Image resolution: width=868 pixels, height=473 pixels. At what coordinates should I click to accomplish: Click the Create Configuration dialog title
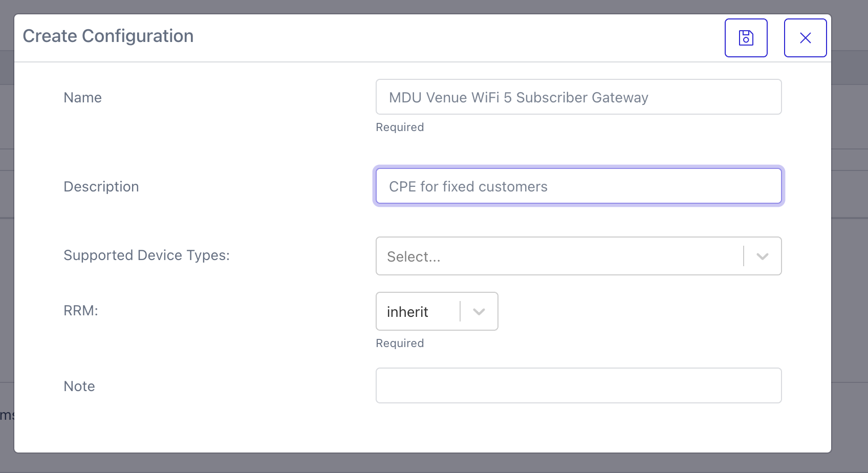tap(108, 36)
